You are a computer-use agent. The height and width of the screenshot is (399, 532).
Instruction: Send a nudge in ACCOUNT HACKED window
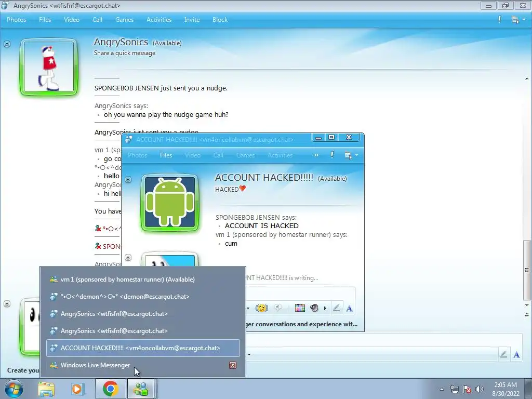point(332,155)
